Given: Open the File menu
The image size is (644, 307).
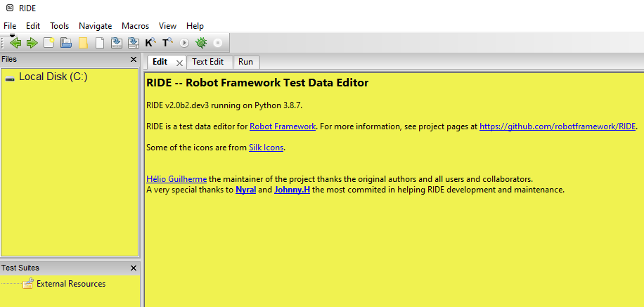Looking at the screenshot, I should (10, 26).
